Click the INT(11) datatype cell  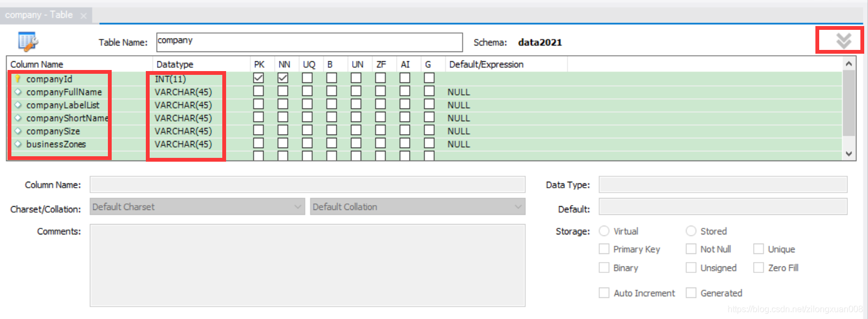170,79
